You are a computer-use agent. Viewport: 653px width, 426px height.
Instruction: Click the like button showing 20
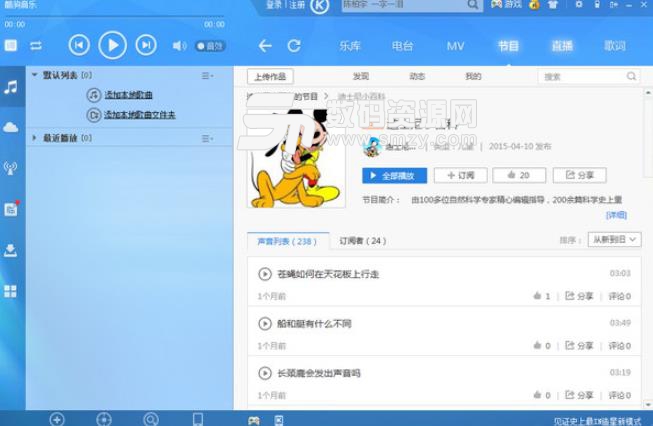pyautogui.click(x=519, y=175)
